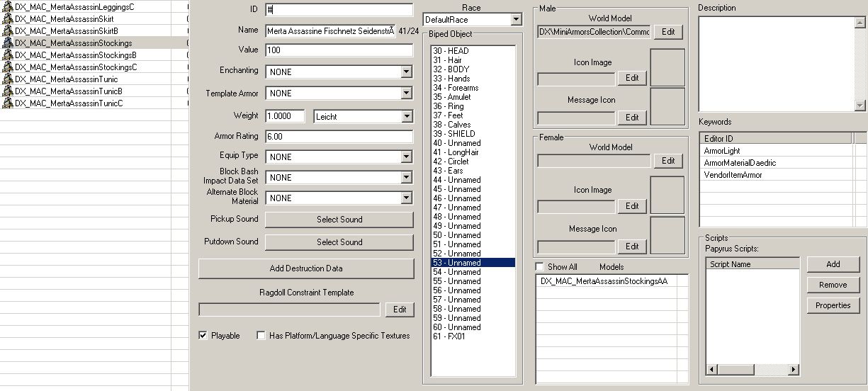The image size is (868, 391).
Task: Click the armor icon beside DX_MAC_MertaAssassinStockingsC
Action: pyautogui.click(x=8, y=67)
